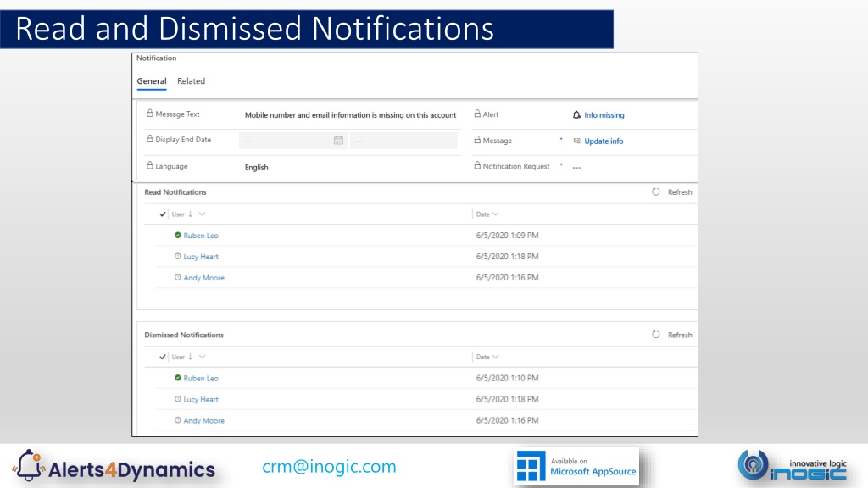Toggle select-all checkmark in Read Notifications
The height and width of the screenshot is (488, 868).
coord(162,214)
